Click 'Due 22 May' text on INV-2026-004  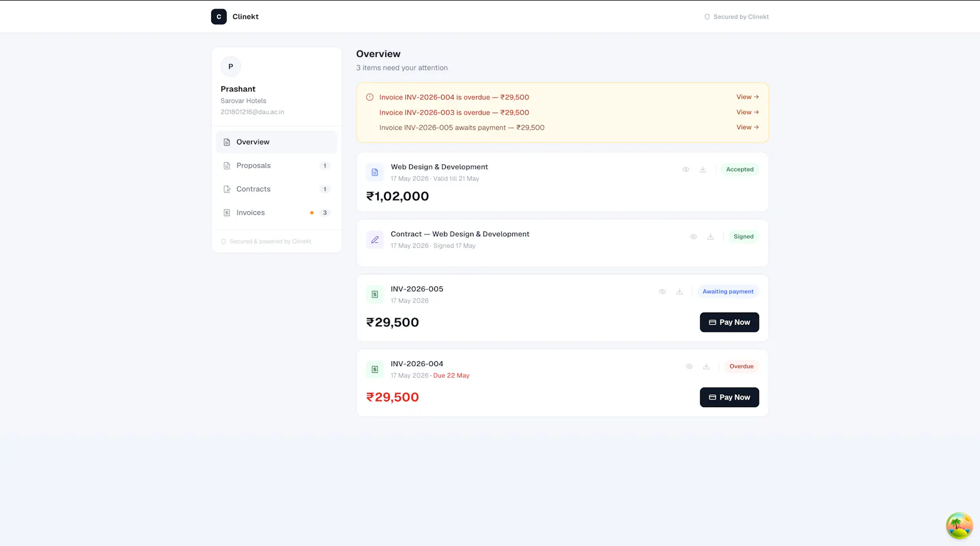[x=451, y=376]
